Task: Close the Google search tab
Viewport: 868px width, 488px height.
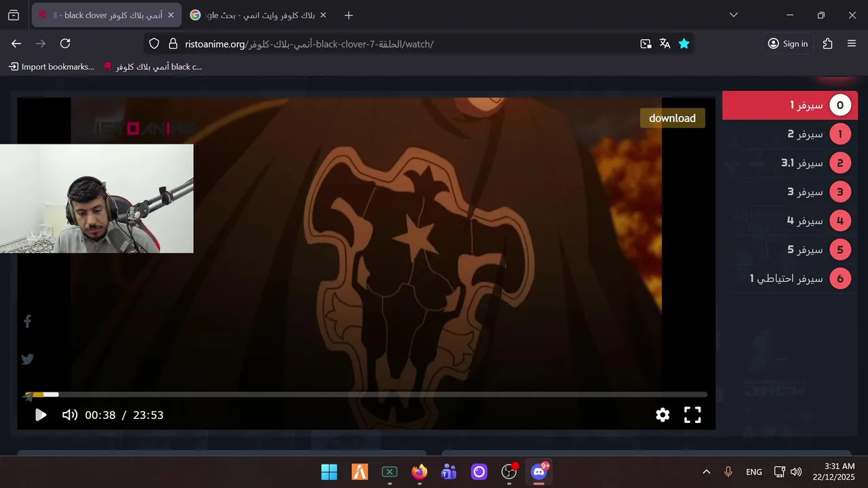Action: click(323, 15)
